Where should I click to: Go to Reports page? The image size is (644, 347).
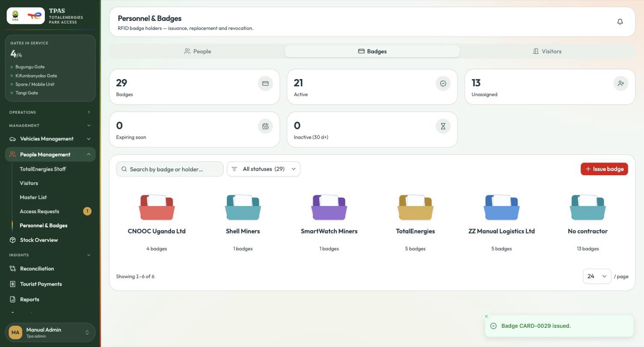point(30,300)
